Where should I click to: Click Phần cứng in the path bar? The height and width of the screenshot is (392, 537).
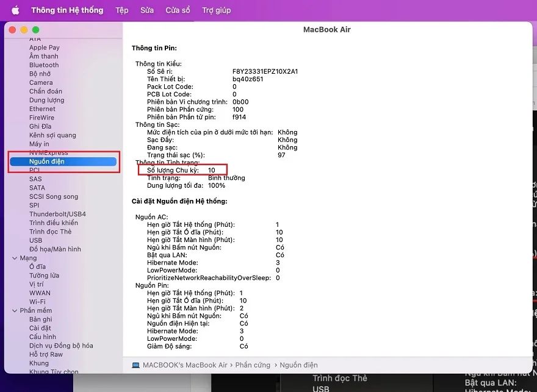pos(253,365)
